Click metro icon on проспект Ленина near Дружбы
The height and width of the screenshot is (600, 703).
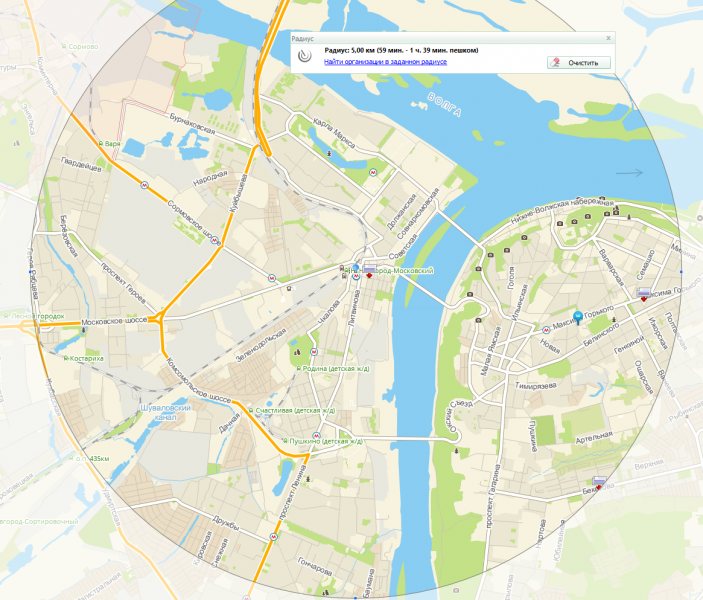[x=273, y=536]
